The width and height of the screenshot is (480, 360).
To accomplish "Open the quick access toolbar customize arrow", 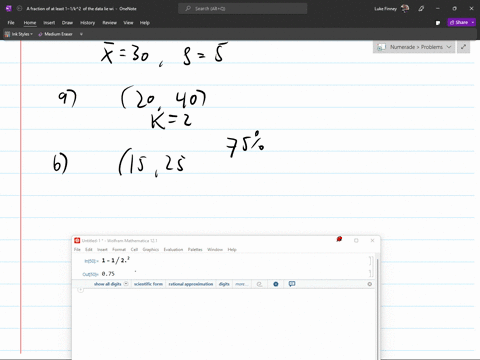I will tap(81, 34).
